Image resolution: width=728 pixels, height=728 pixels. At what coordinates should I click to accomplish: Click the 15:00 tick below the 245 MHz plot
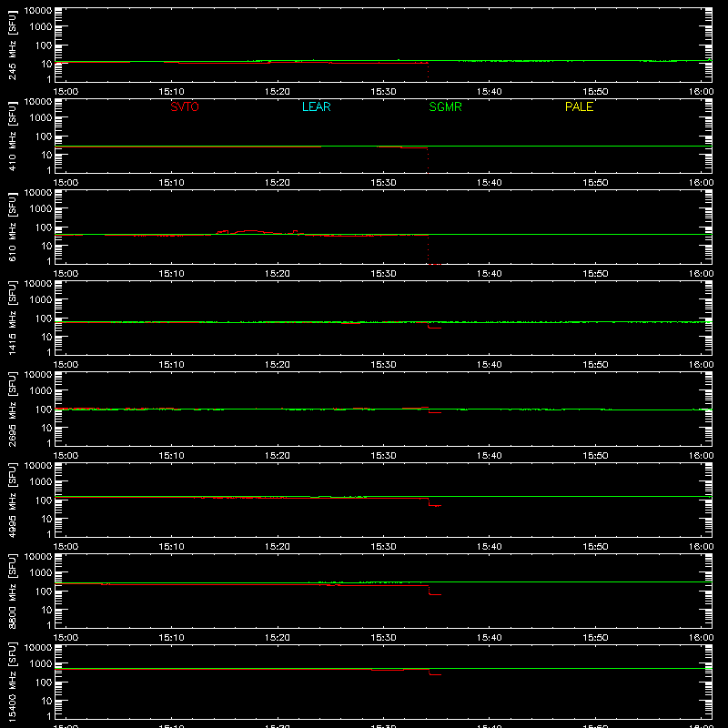(x=66, y=92)
